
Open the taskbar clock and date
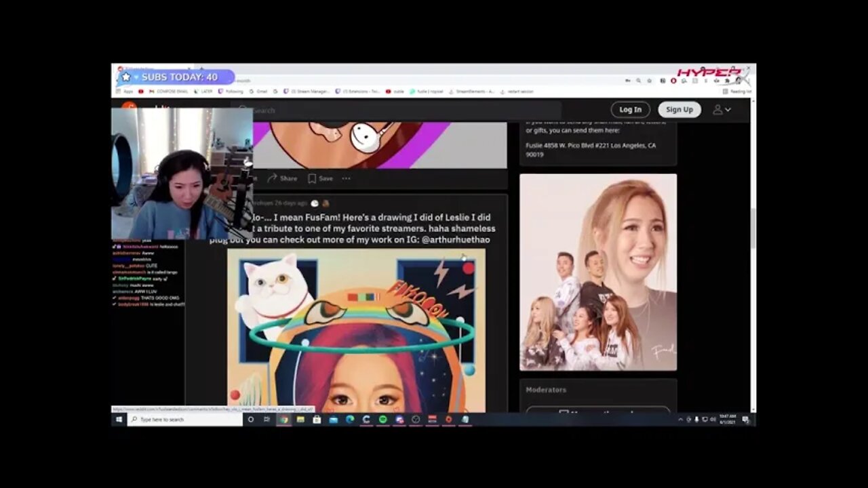click(x=728, y=420)
